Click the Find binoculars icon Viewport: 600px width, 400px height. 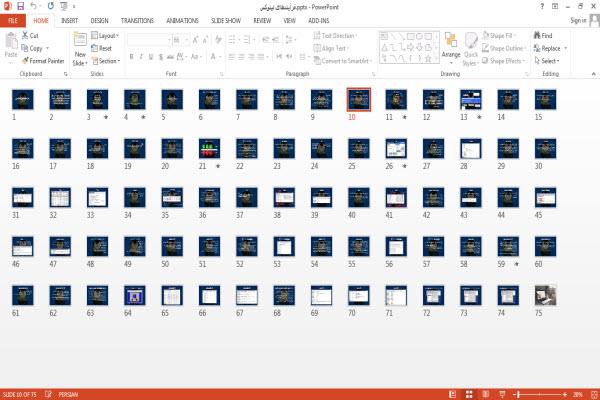[537, 35]
